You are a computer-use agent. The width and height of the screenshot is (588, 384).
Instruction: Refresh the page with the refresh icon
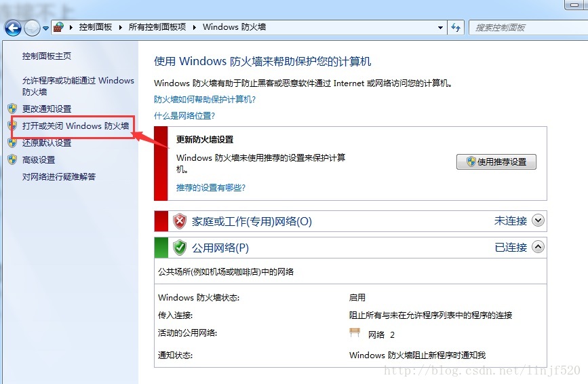coord(456,27)
